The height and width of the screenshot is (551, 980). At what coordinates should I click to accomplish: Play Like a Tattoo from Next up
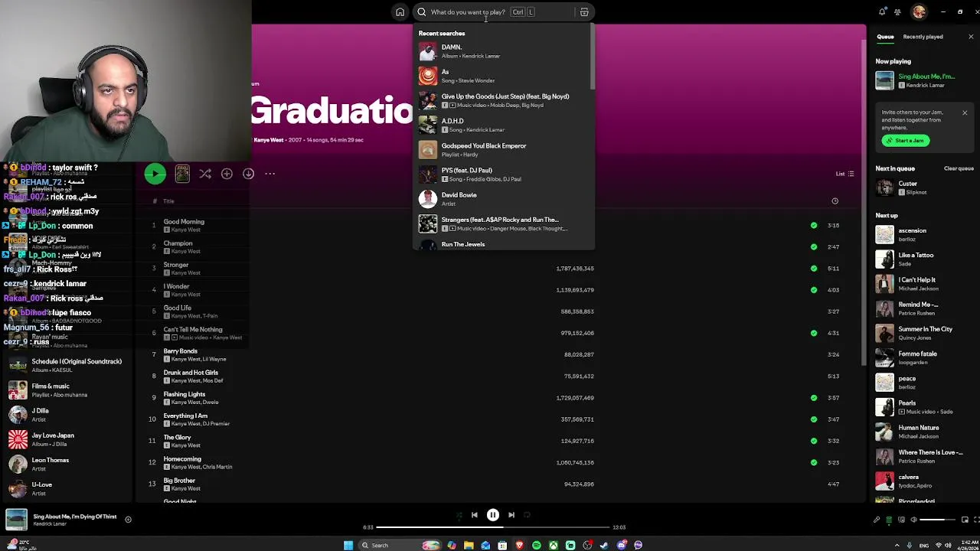pyautogui.click(x=924, y=259)
